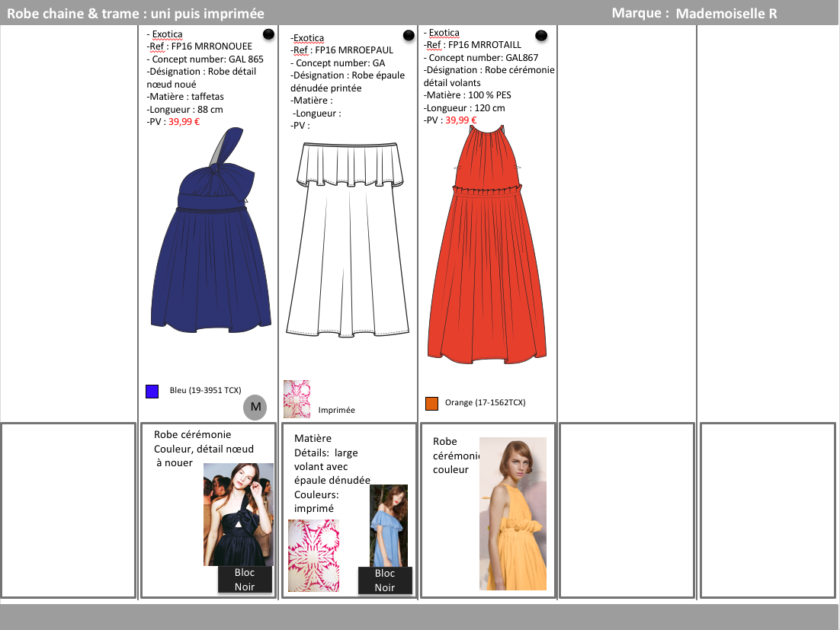
Task: Select 'Longueur : 120 cm' line
Action: (x=464, y=108)
